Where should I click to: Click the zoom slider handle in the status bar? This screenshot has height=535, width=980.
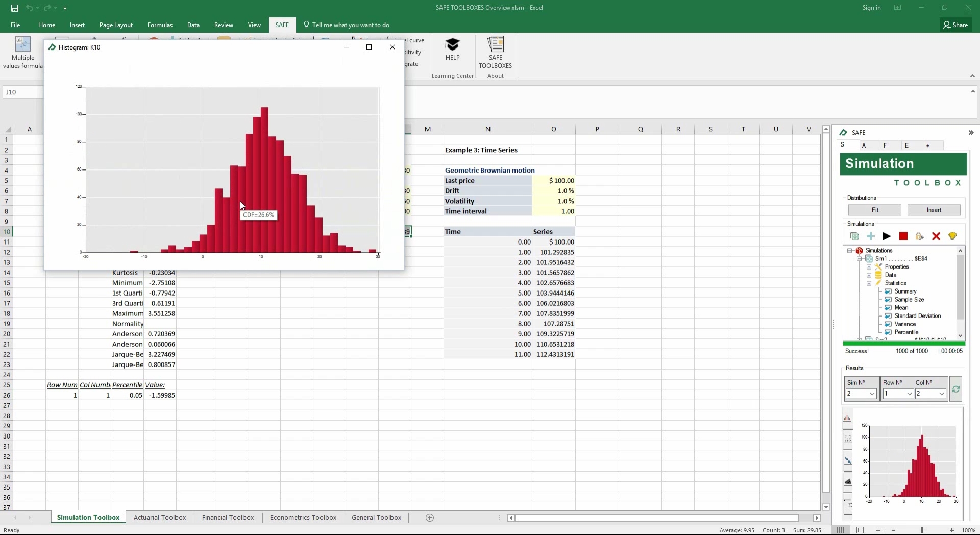(x=922, y=530)
